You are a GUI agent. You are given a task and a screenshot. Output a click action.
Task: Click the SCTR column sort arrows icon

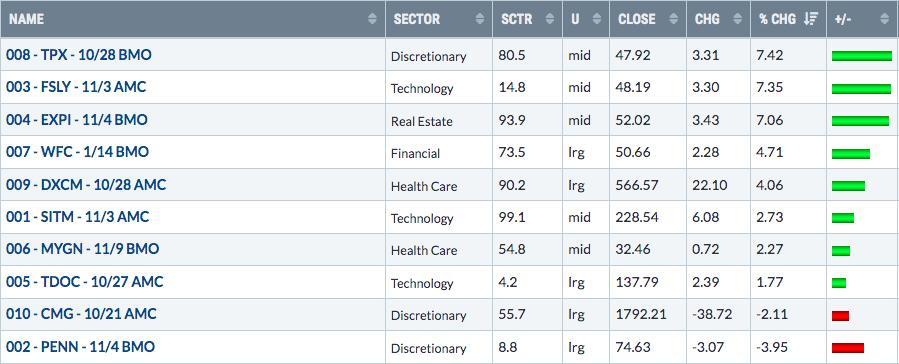point(550,19)
